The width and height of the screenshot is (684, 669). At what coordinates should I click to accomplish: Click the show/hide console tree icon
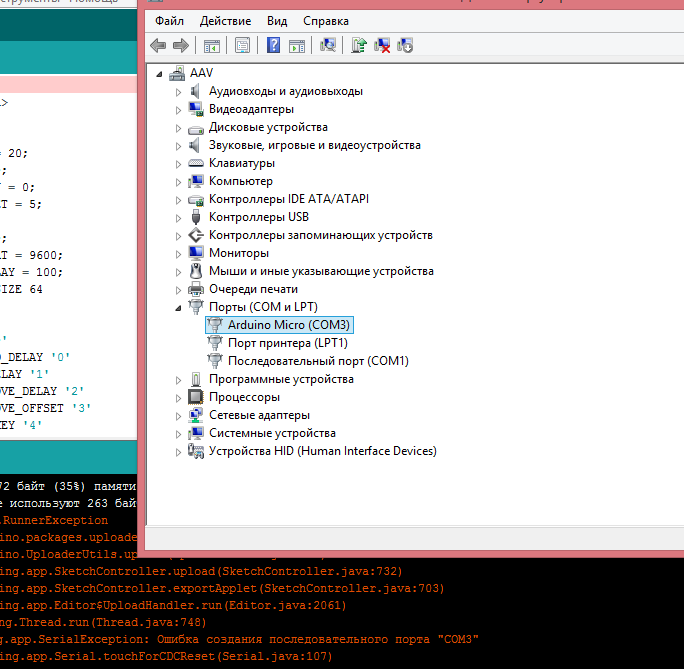[211, 45]
